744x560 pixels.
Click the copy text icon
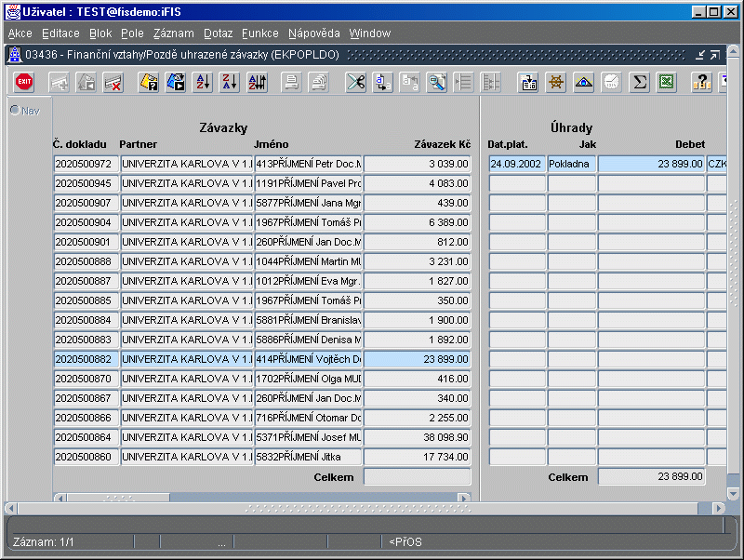pyautogui.click(x=383, y=83)
